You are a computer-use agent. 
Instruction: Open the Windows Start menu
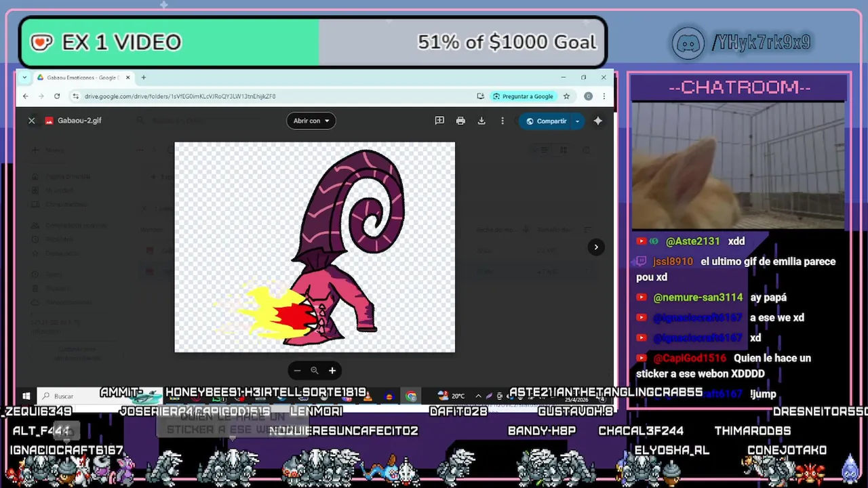(x=26, y=396)
